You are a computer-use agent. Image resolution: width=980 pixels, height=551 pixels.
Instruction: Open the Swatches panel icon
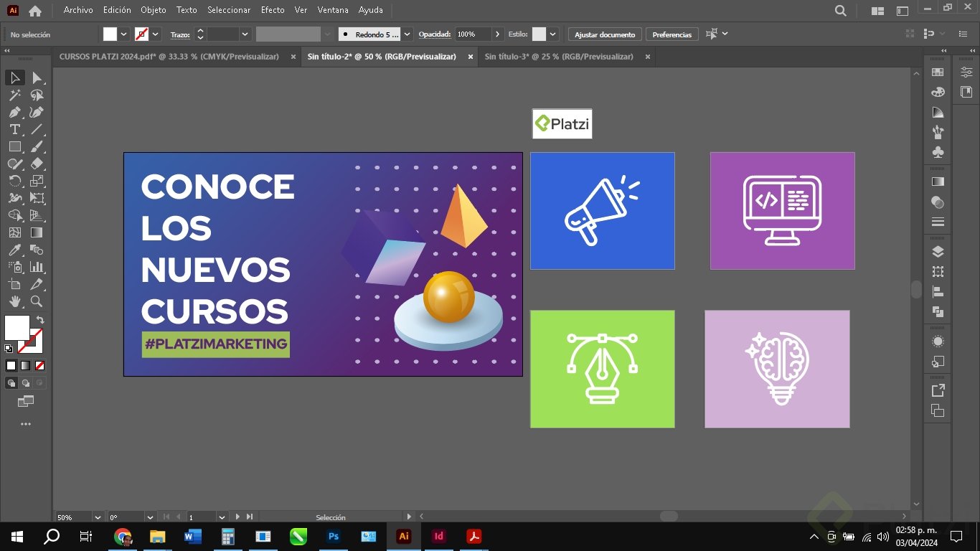938,72
